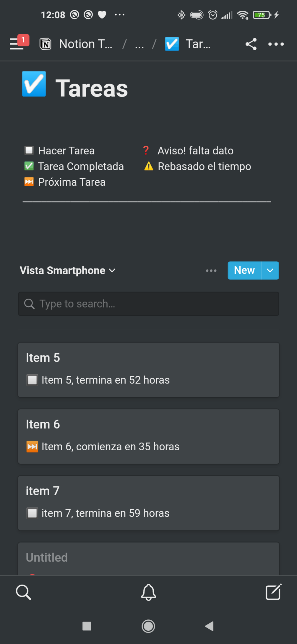Open page options three-dot menu
297x644 pixels.
276,44
